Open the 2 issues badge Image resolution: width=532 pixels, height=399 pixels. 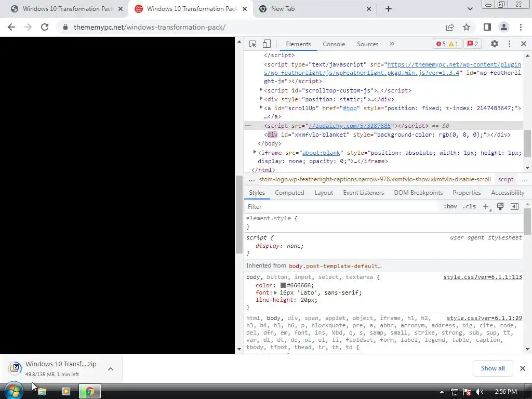pyautogui.click(x=473, y=44)
